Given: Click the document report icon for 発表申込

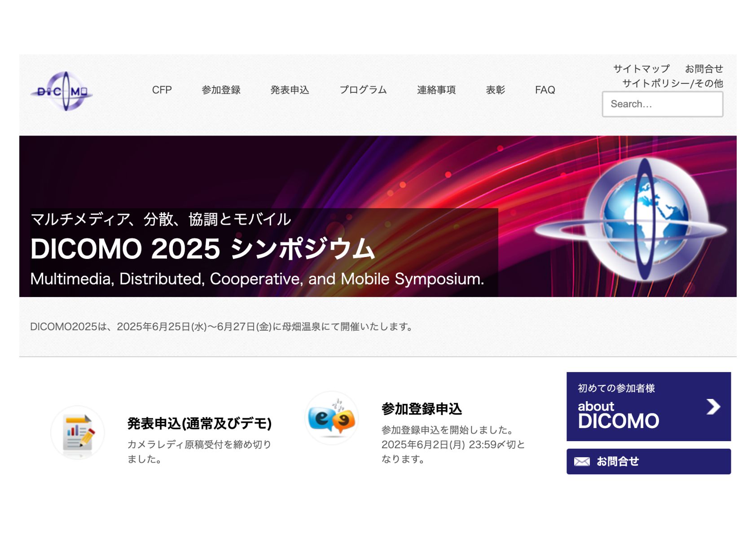Looking at the screenshot, I should (x=78, y=433).
